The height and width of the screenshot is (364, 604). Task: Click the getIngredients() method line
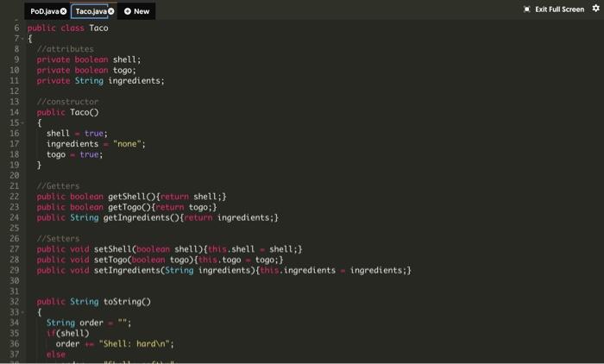coord(158,217)
